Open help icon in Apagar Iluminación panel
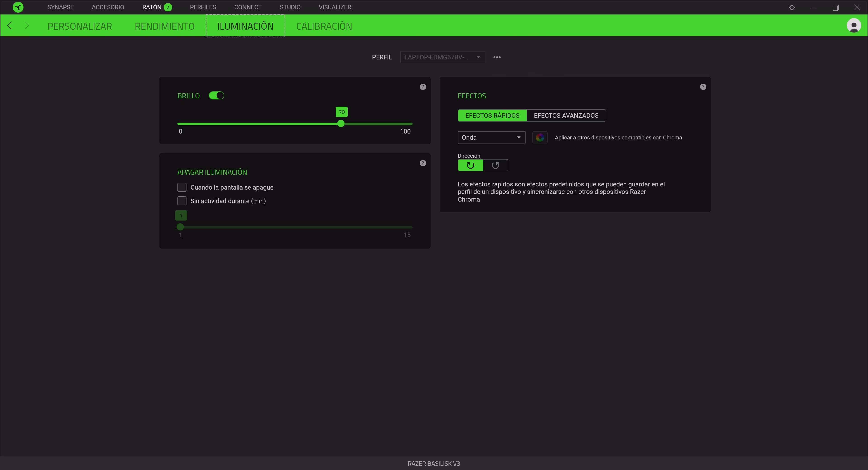The height and width of the screenshot is (470, 868). click(423, 163)
